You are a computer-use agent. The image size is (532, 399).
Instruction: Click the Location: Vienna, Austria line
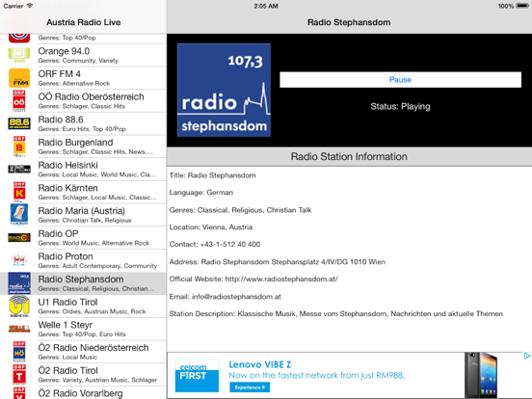pyautogui.click(x=211, y=227)
